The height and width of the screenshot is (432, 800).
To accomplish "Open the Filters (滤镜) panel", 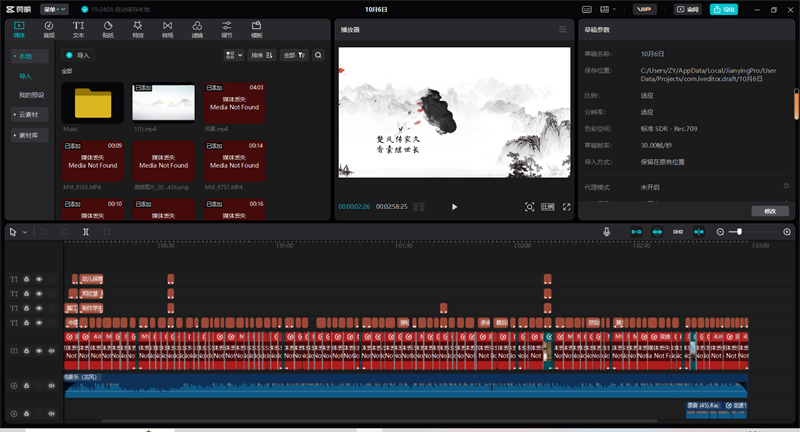I will click(197, 28).
